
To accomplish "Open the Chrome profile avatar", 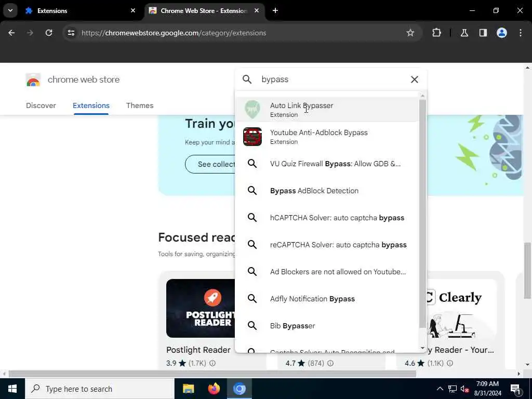I will 502,33.
